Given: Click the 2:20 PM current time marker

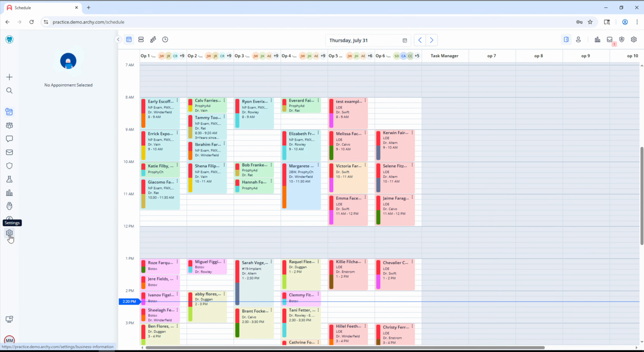Looking at the screenshot, I should (129, 301).
